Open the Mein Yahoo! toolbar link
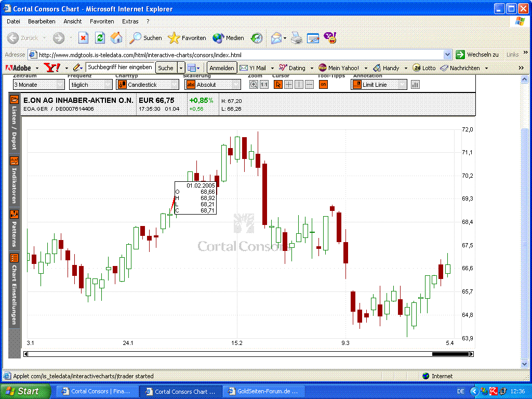This screenshot has height=399, width=532. [x=339, y=68]
